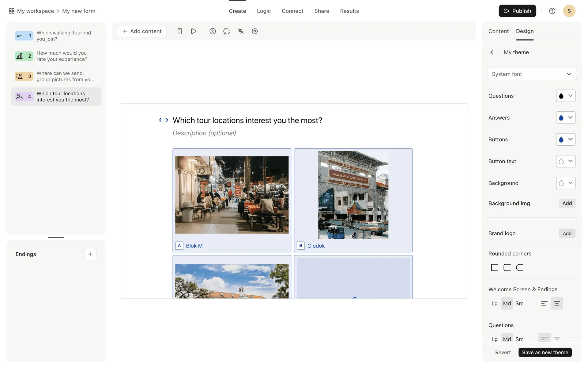The width and height of the screenshot is (588, 368).
Task: Click the help question mark icon
Action: [552, 11]
